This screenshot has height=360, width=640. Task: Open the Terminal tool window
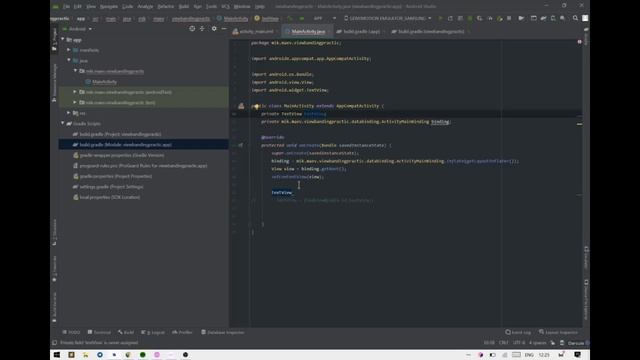coord(99,332)
